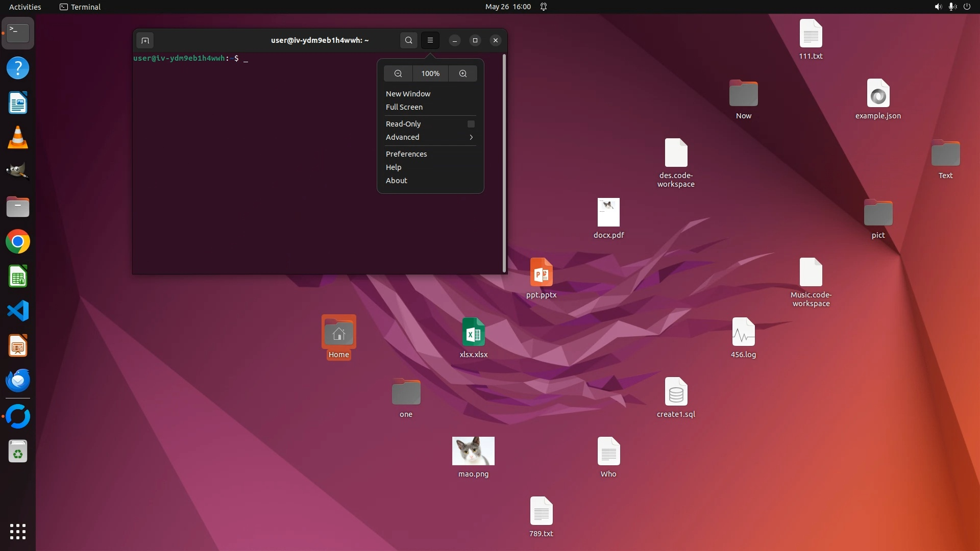The width and height of the screenshot is (980, 551).
Task: Open VLC media player from dock
Action: 18,138
